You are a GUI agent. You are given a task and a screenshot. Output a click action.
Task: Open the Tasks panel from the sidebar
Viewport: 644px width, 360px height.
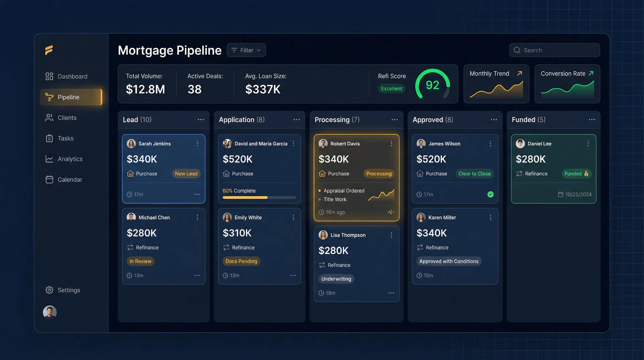[65, 138]
